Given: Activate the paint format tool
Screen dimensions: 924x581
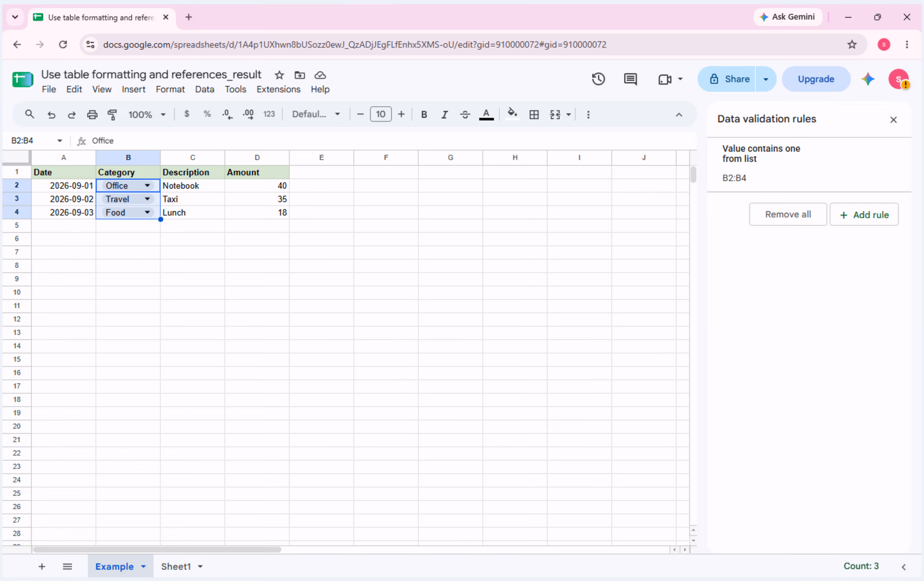Looking at the screenshot, I should point(112,114).
